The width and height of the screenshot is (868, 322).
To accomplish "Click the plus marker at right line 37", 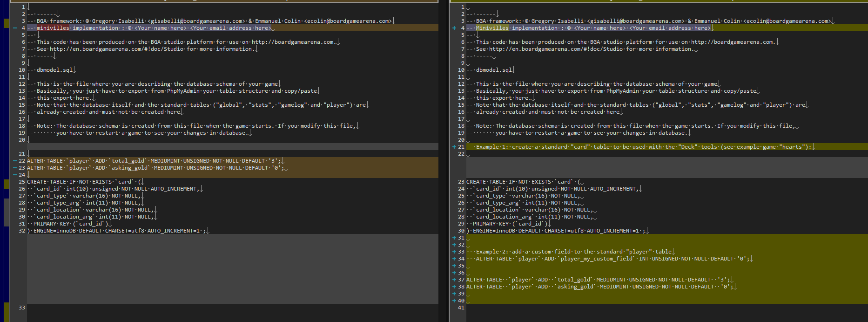I will point(454,280).
